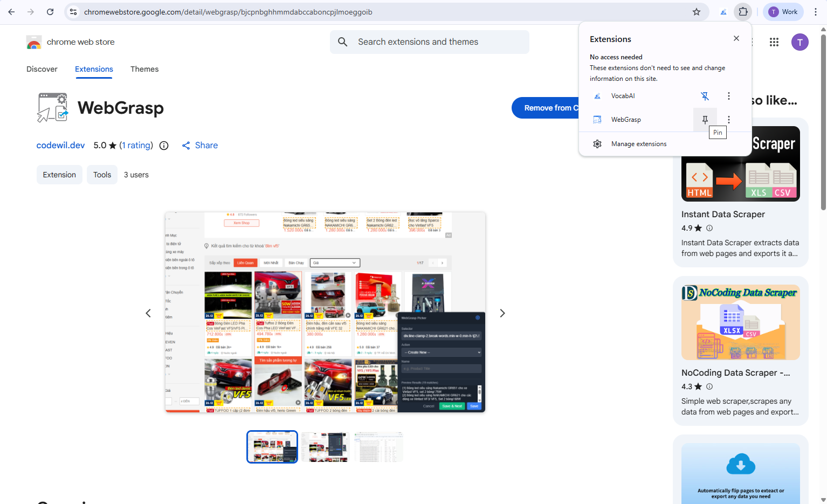The width and height of the screenshot is (827, 504).
Task: Bookmark this page with the star icon
Action: pyautogui.click(x=696, y=11)
